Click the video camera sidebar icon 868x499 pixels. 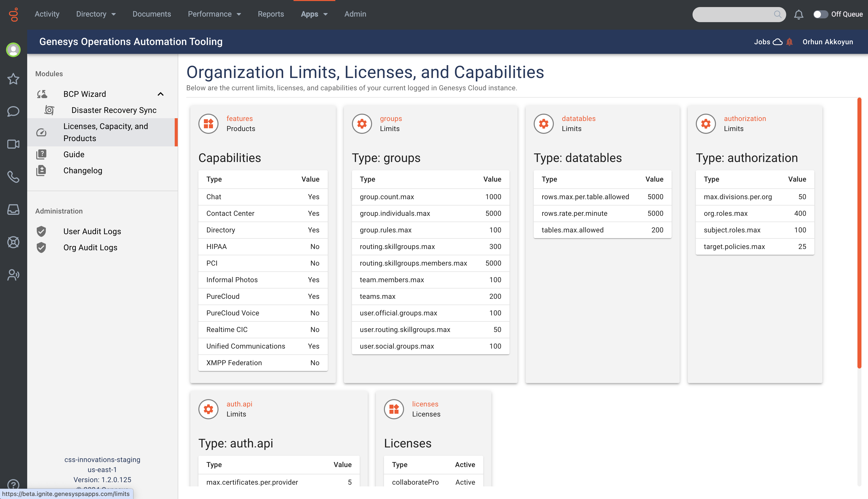click(x=13, y=144)
